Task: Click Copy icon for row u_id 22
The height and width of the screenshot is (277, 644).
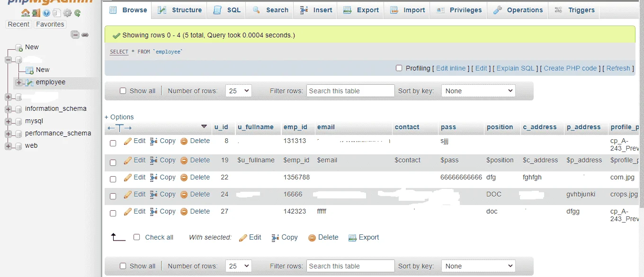Action: pyautogui.click(x=154, y=178)
